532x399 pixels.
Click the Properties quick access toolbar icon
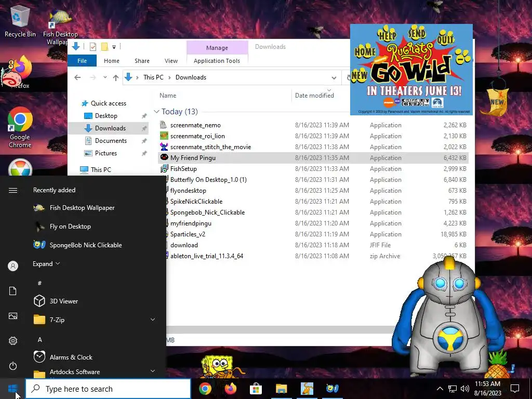pyautogui.click(x=92, y=46)
